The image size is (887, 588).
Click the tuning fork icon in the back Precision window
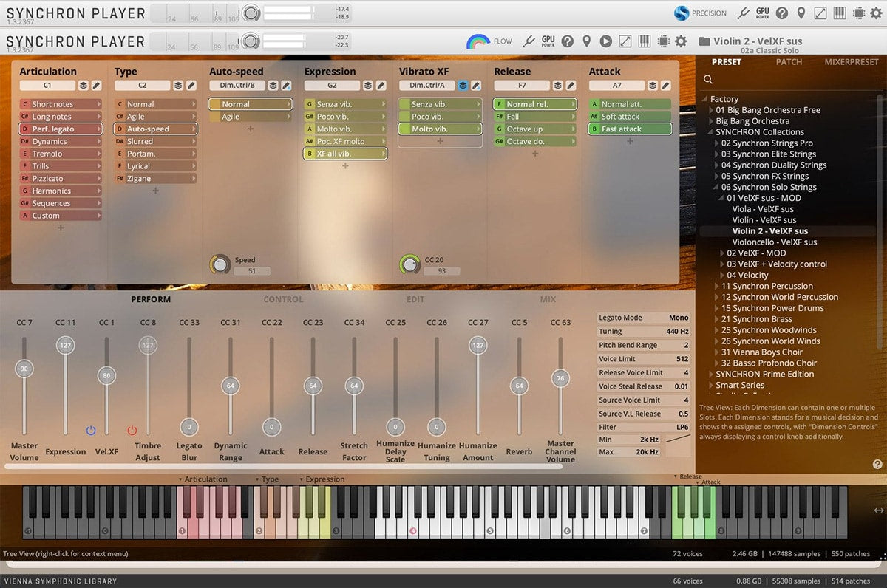pos(744,13)
